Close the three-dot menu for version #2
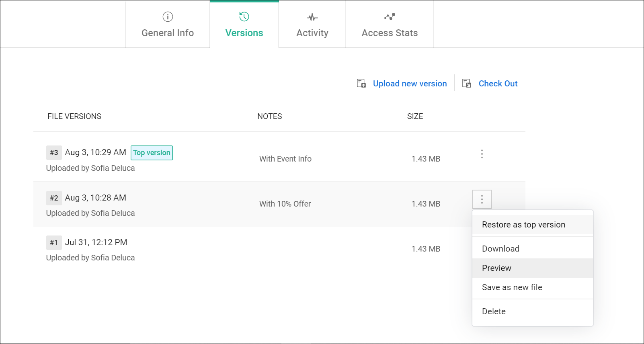The image size is (644, 344). pos(482,199)
